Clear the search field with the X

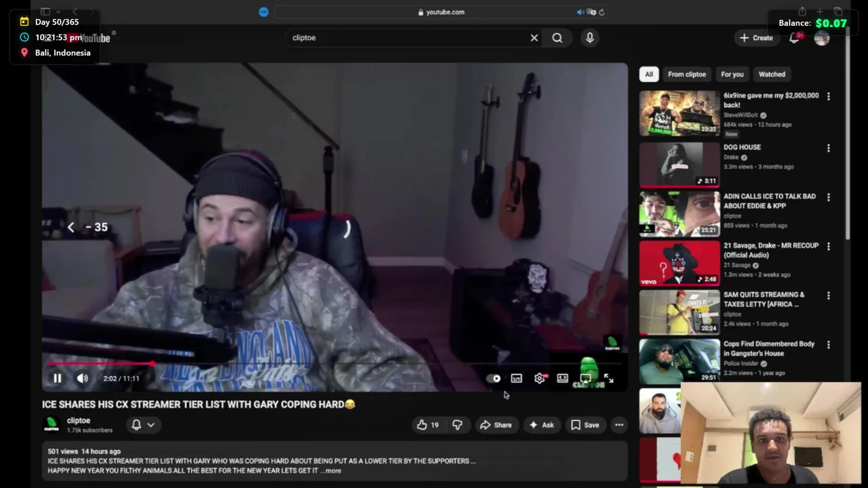click(x=534, y=38)
